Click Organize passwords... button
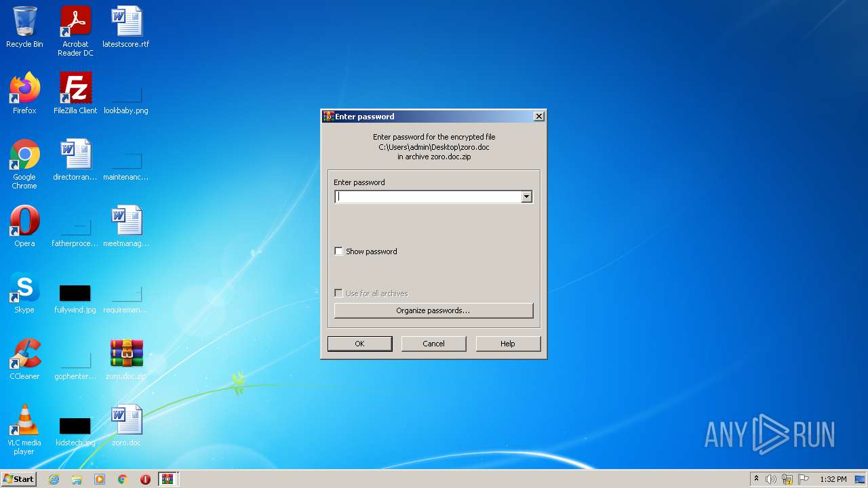 pyautogui.click(x=433, y=310)
